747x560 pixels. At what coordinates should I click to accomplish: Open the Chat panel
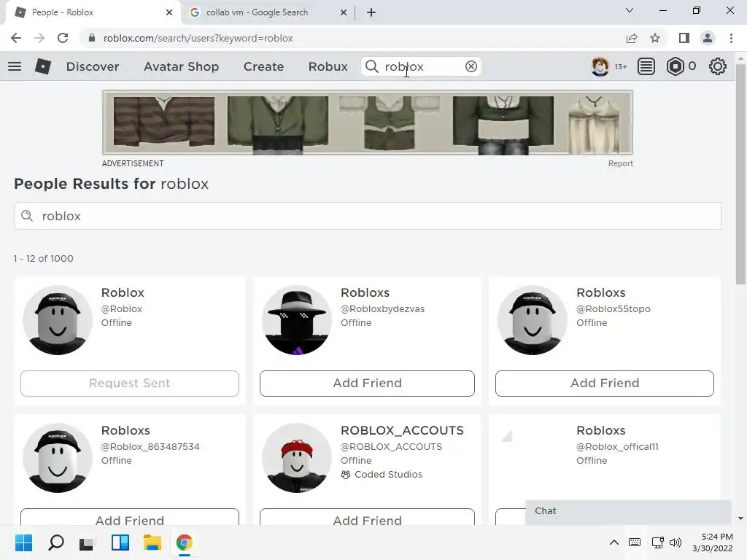click(x=628, y=512)
